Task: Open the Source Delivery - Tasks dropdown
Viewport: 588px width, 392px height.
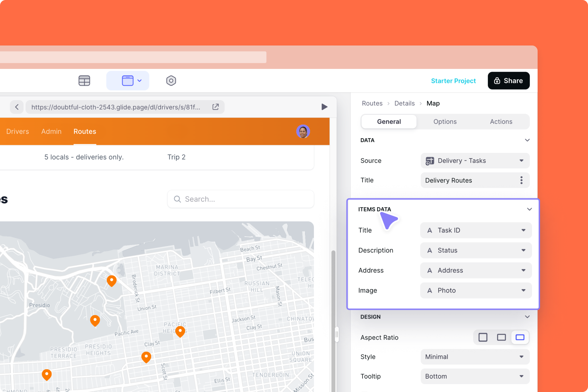Action: [x=475, y=161]
